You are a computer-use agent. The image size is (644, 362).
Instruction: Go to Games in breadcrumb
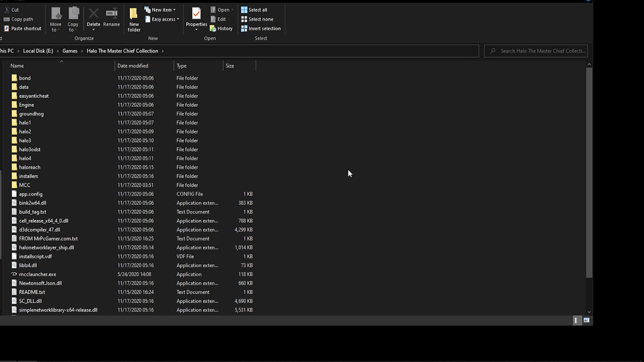tap(70, 51)
